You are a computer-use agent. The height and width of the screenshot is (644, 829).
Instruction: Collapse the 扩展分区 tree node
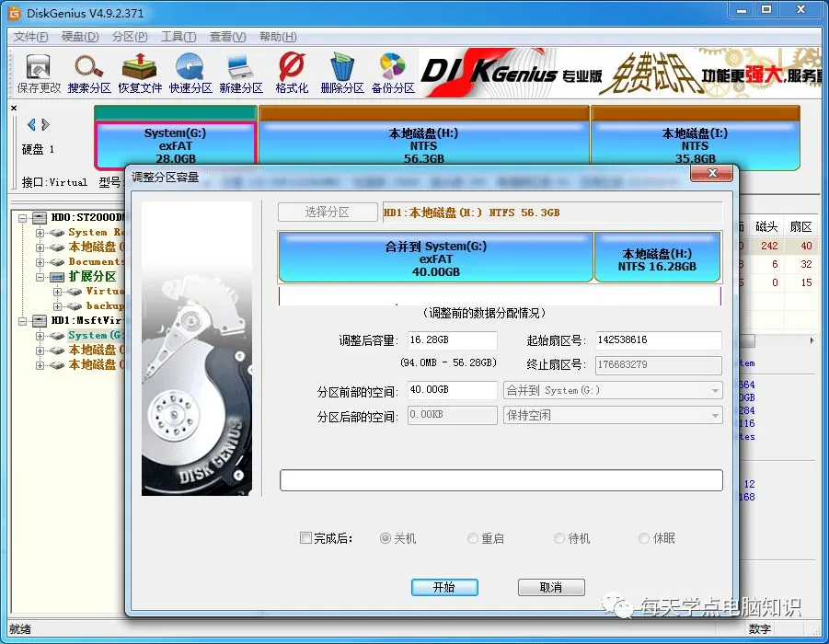(40, 277)
